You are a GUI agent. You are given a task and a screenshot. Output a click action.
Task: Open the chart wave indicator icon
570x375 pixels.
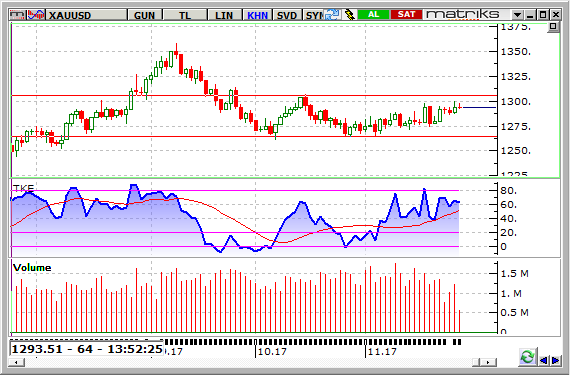coord(36,15)
